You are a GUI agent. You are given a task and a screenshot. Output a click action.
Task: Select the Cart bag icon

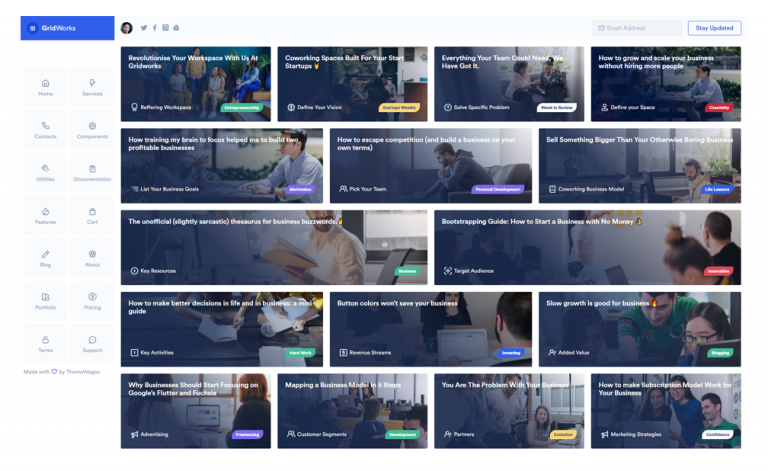point(92,215)
